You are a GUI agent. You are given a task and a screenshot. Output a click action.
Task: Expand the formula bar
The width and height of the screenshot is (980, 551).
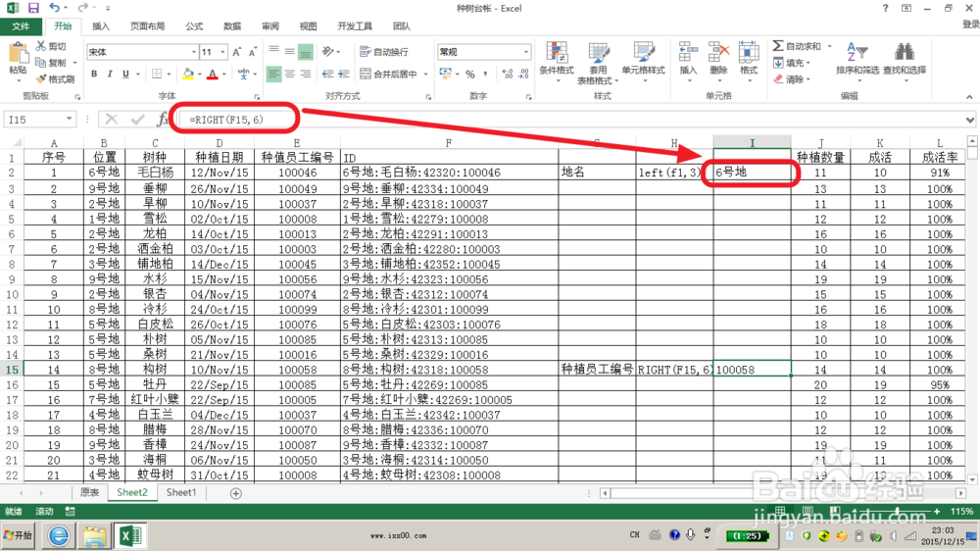[x=970, y=120]
